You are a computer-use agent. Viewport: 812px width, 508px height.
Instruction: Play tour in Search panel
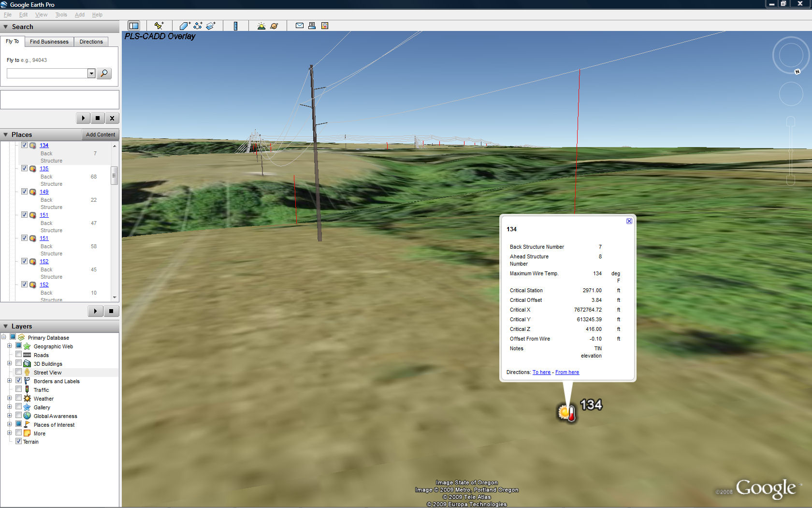(83, 118)
